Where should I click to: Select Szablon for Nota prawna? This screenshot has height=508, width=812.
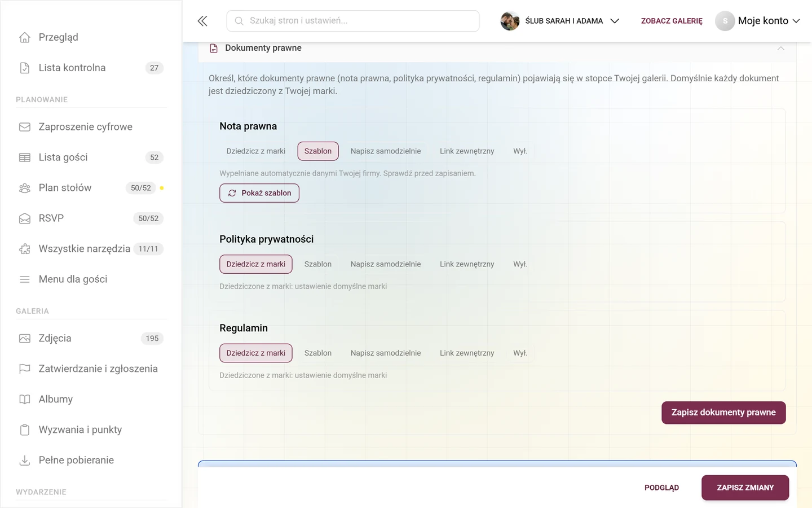click(x=318, y=151)
